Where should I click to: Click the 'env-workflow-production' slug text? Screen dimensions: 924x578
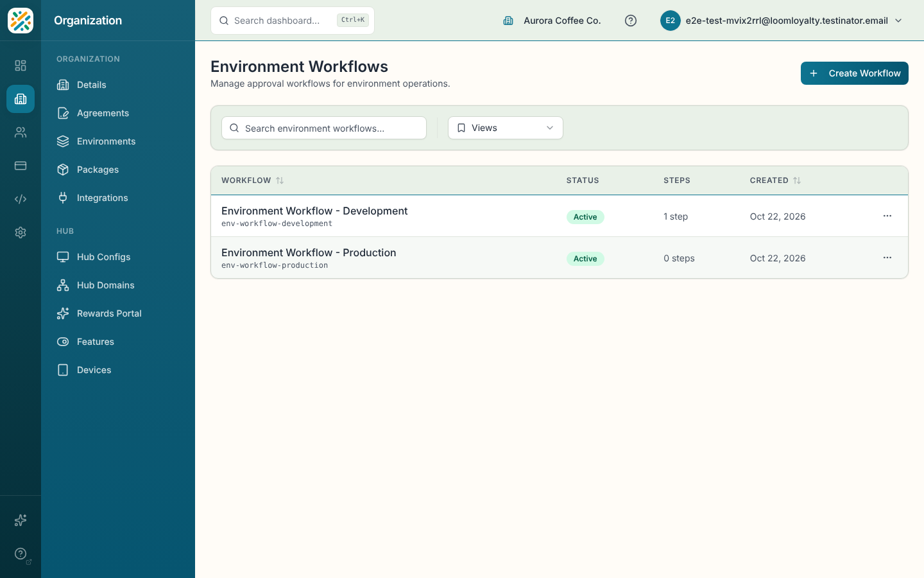click(x=275, y=265)
